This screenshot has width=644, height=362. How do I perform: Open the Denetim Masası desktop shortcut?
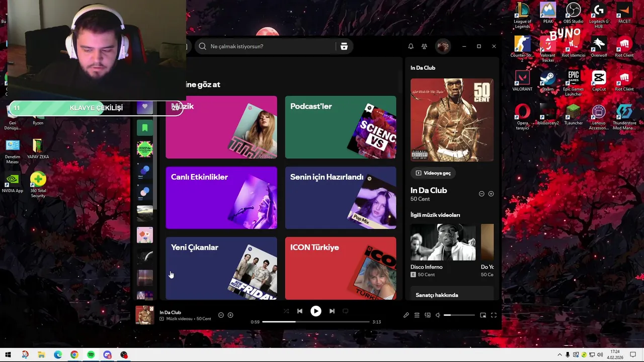13,151
